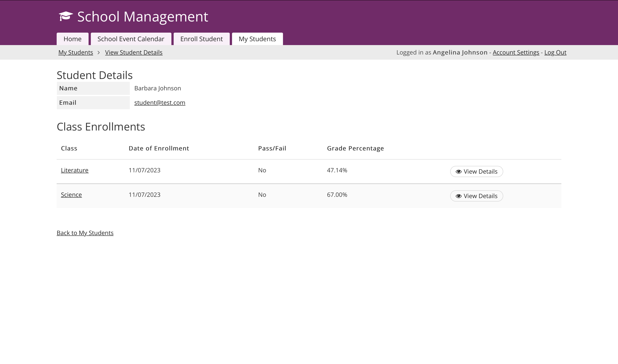Switch to the Home tab
The height and width of the screenshot is (364, 618).
tap(72, 39)
